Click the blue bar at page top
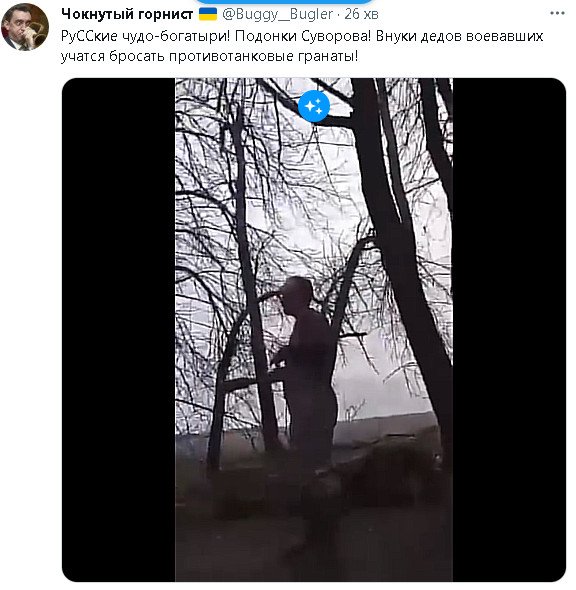 pos(284,2)
